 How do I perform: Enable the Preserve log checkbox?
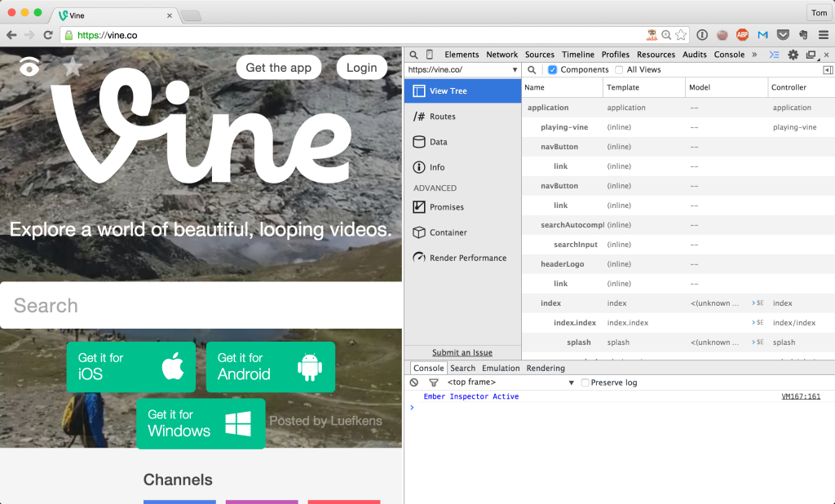click(585, 382)
